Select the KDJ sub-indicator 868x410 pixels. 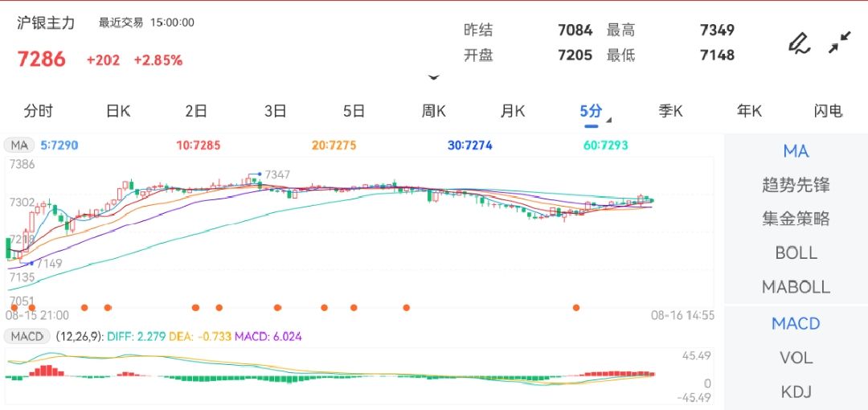[x=796, y=392]
